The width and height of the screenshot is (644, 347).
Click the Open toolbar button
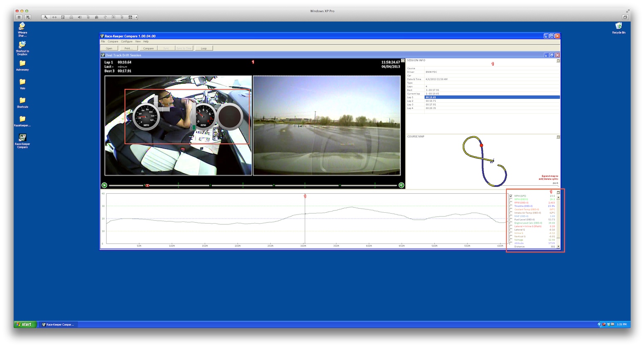[x=109, y=48]
